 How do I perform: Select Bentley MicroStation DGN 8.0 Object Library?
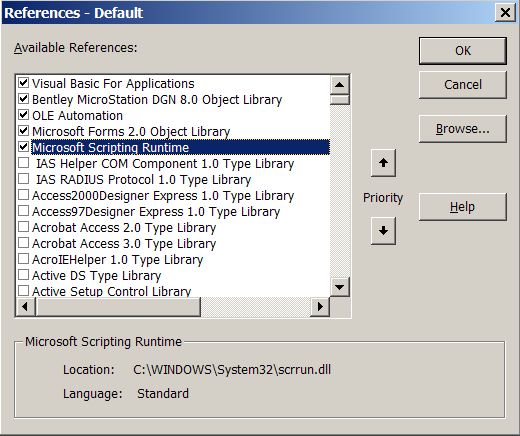pos(157,99)
